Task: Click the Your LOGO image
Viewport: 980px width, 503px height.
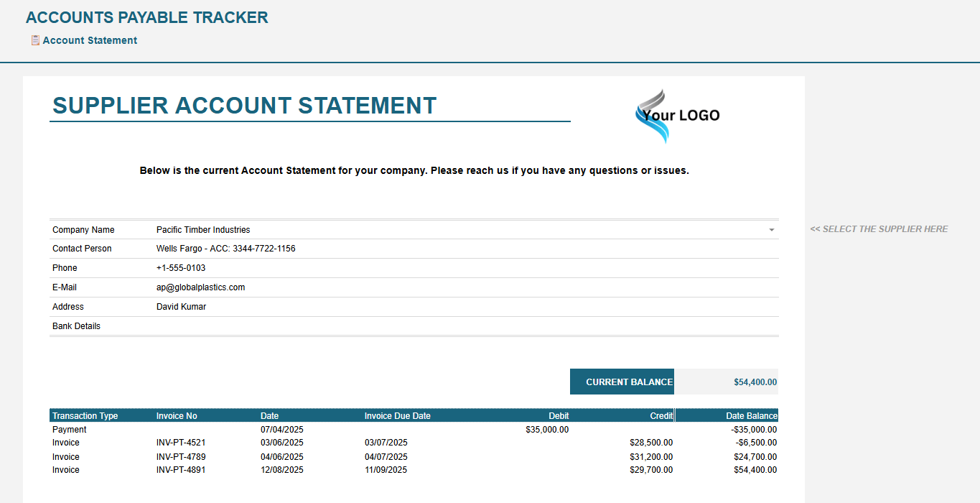Action: point(677,115)
